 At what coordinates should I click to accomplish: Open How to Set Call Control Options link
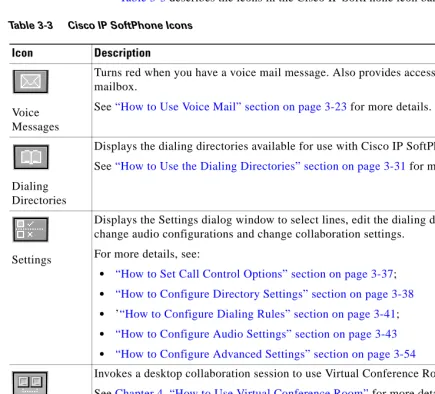(x=254, y=274)
